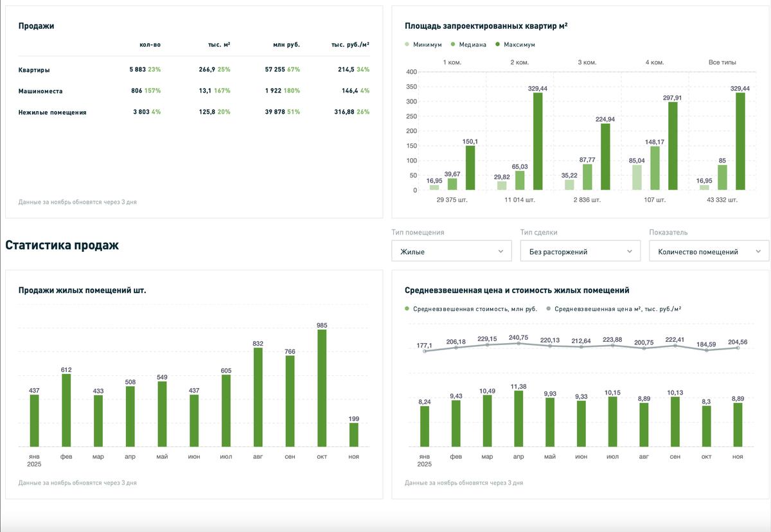Open the Тип помещения dropdown showing Жилые
This screenshot has height=532, width=771.
[451, 251]
